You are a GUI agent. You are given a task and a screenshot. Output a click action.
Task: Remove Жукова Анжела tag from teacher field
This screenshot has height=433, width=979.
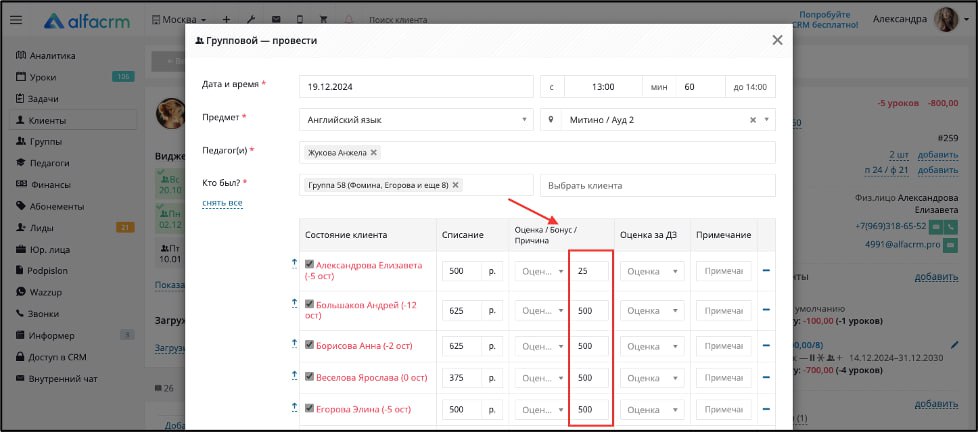[x=374, y=152]
